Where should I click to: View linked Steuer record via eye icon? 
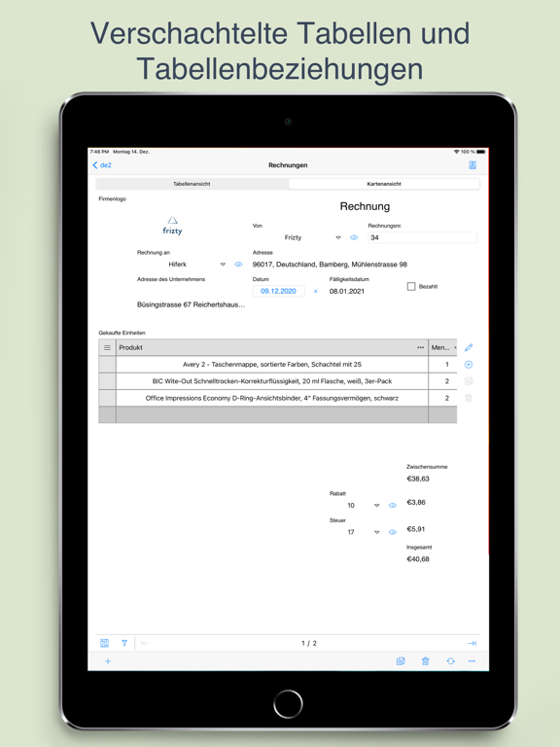393,532
